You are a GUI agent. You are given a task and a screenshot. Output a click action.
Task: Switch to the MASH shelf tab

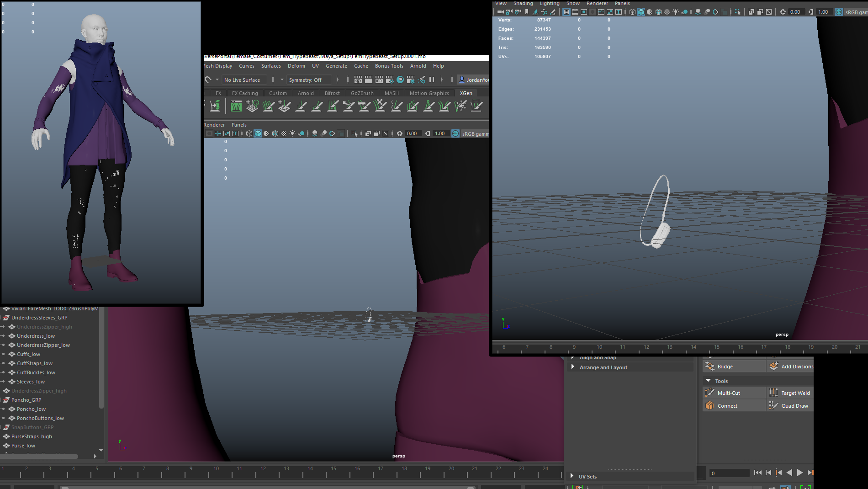[392, 93]
